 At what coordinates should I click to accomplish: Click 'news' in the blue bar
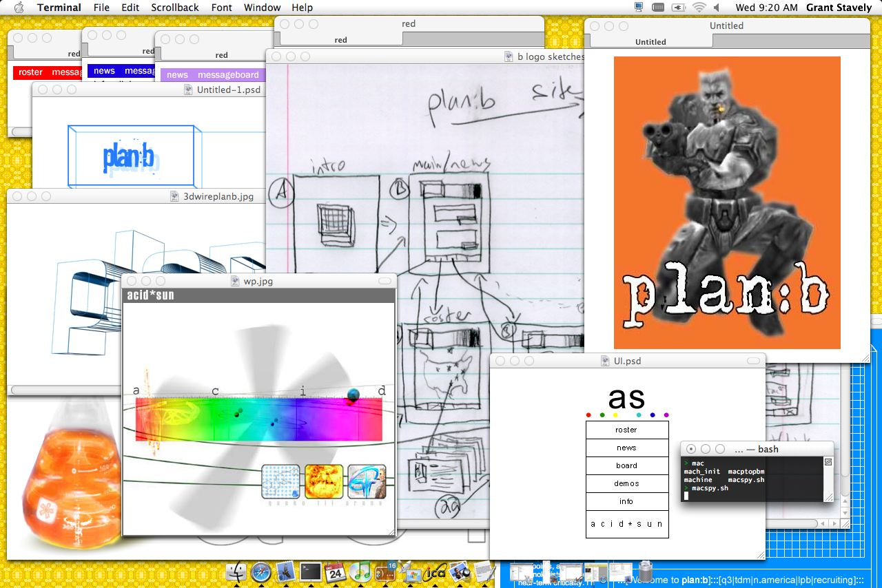[104, 71]
